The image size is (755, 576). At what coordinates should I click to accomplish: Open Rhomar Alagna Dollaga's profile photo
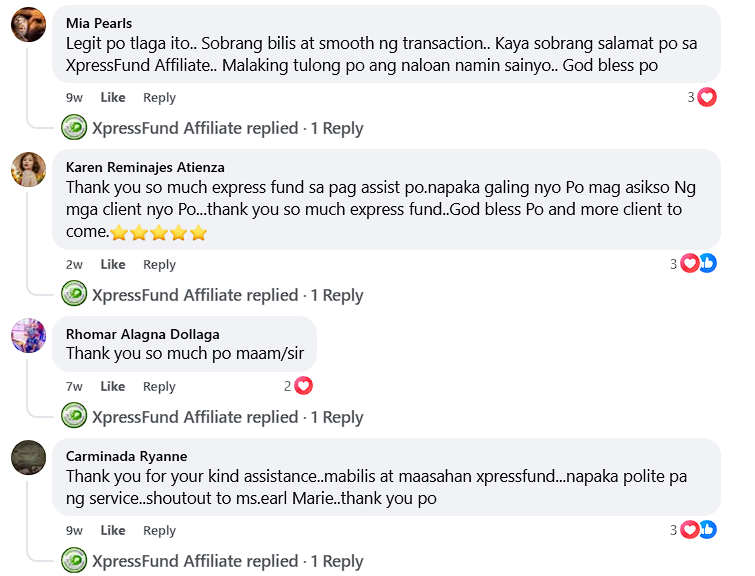(x=28, y=335)
